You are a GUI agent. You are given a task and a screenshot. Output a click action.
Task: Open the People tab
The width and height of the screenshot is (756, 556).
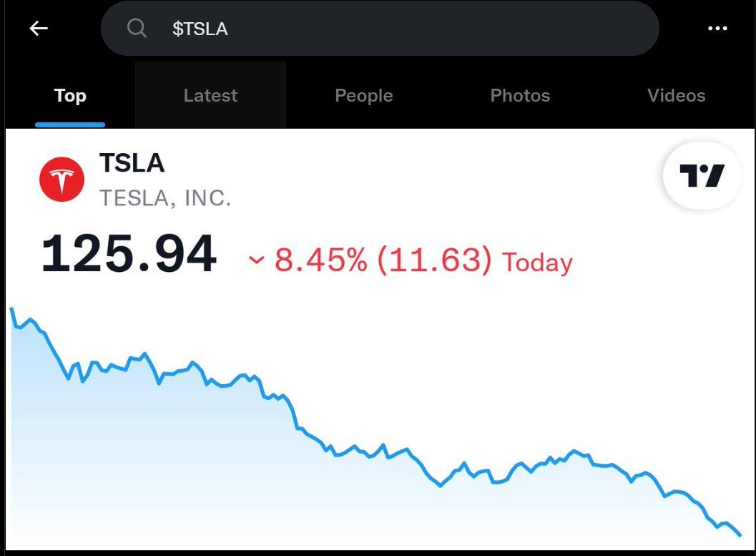click(363, 96)
